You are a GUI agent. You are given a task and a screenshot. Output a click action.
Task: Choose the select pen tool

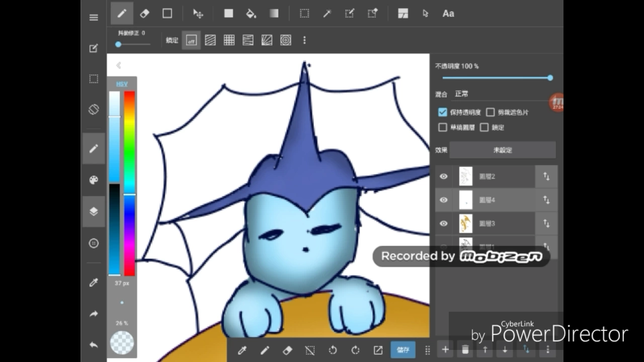350,14
